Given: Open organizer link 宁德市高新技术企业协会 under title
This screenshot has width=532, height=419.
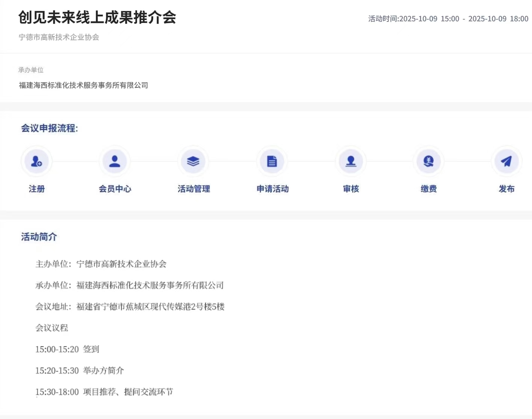Looking at the screenshot, I should pyautogui.click(x=59, y=37).
